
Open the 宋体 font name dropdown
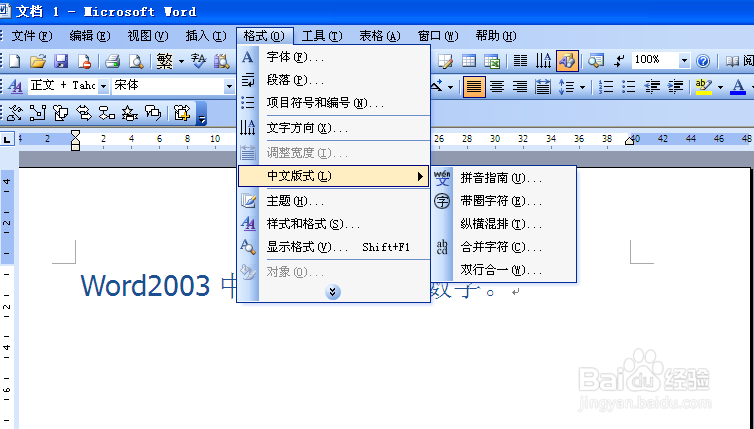tap(229, 87)
